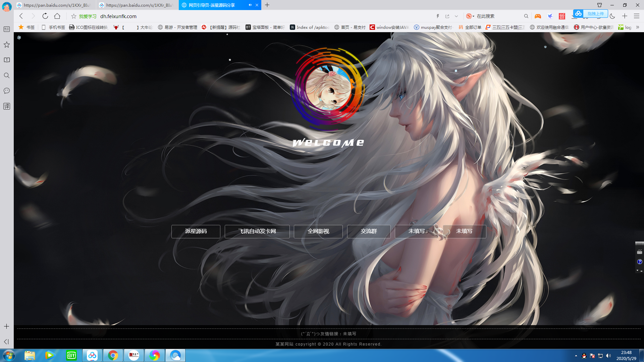644x362 pixels.
Task: Open the Sogou search engine selector
Action: tap(470, 16)
